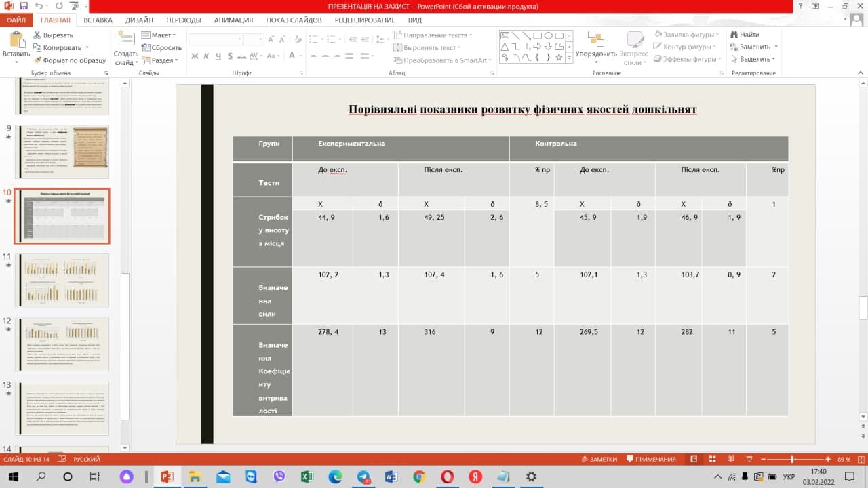Expand Копировать dropdown arrow

point(87,48)
